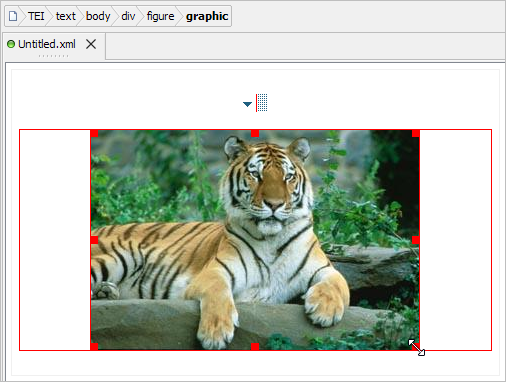The image size is (506, 382).
Task: Click the document icon in breadcrumb bar
Action: point(13,16)
